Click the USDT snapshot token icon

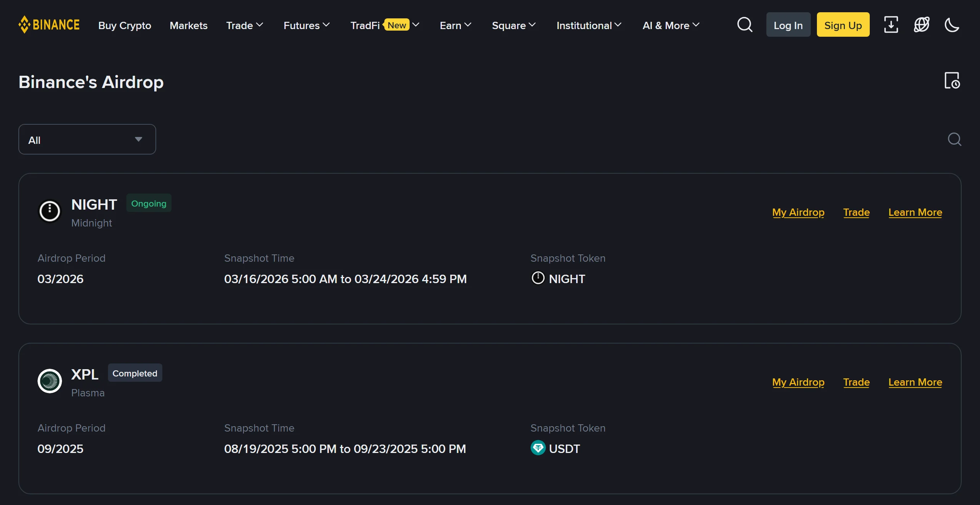coord(538,448)
